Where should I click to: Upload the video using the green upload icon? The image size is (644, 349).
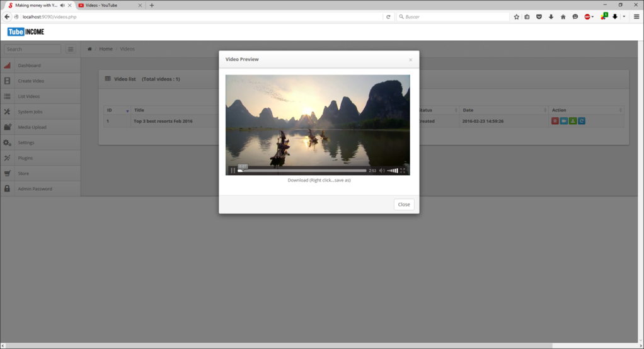tap(573, 121)
